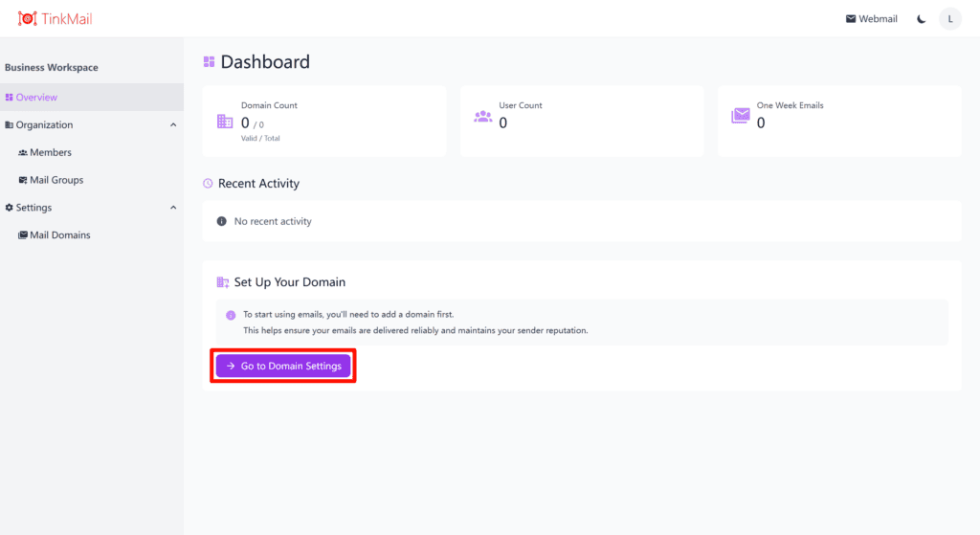Viewport: 980px width, 535px height.
Task: Click the Recent Activity heading
Action: (258, 183)
